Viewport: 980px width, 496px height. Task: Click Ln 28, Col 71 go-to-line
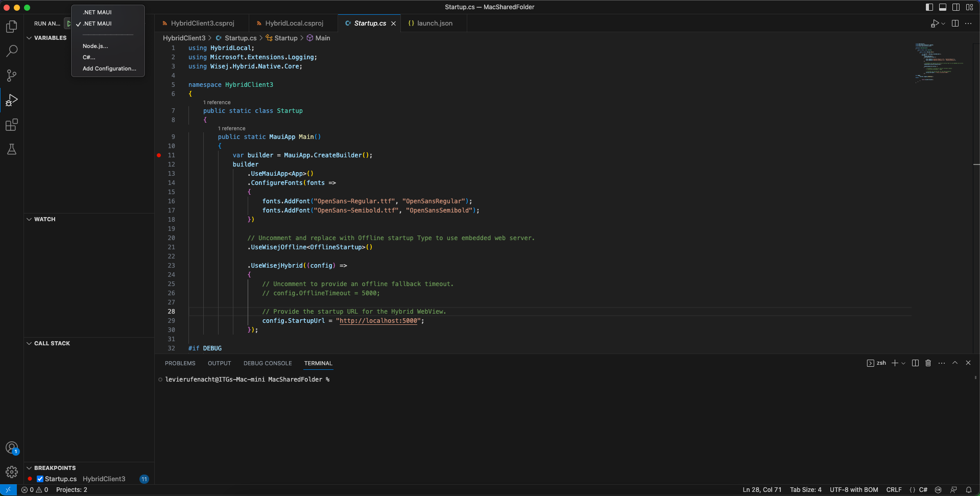762,490
